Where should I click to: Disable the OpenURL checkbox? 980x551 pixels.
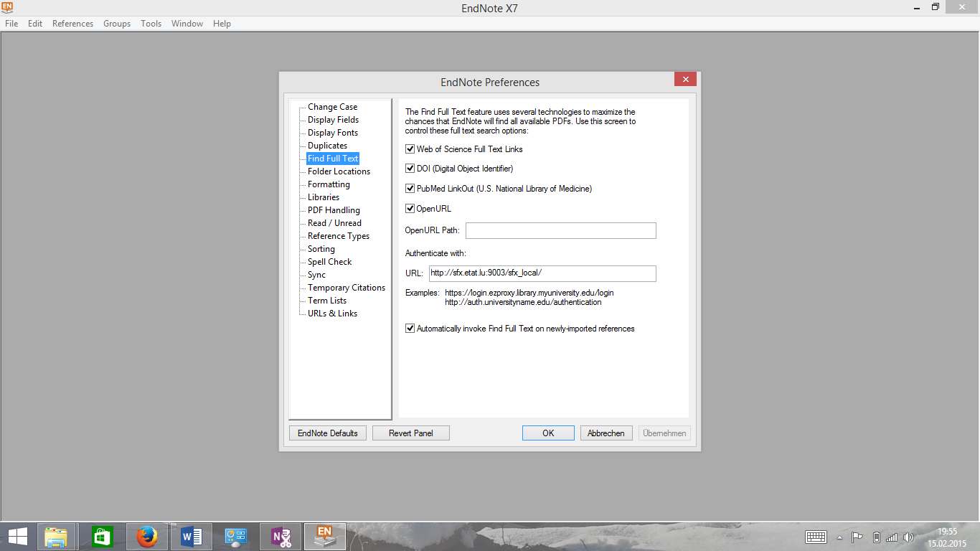coord(410,209)
